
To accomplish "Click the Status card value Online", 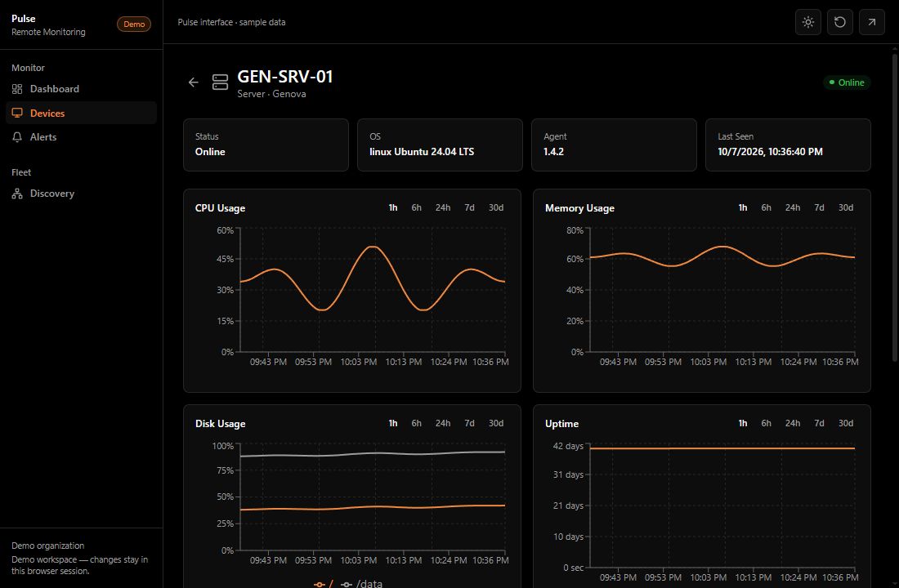I will click(210, 152).
